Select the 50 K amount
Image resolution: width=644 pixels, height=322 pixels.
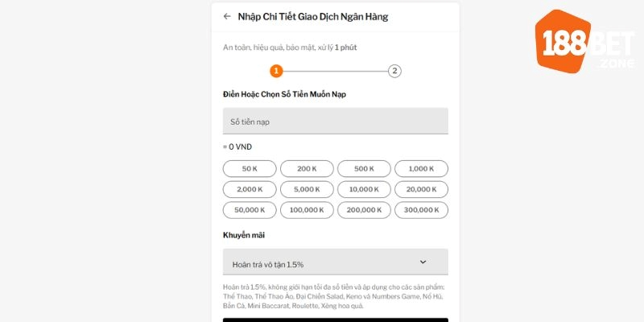pyautogui.click(x=250, y=169)
